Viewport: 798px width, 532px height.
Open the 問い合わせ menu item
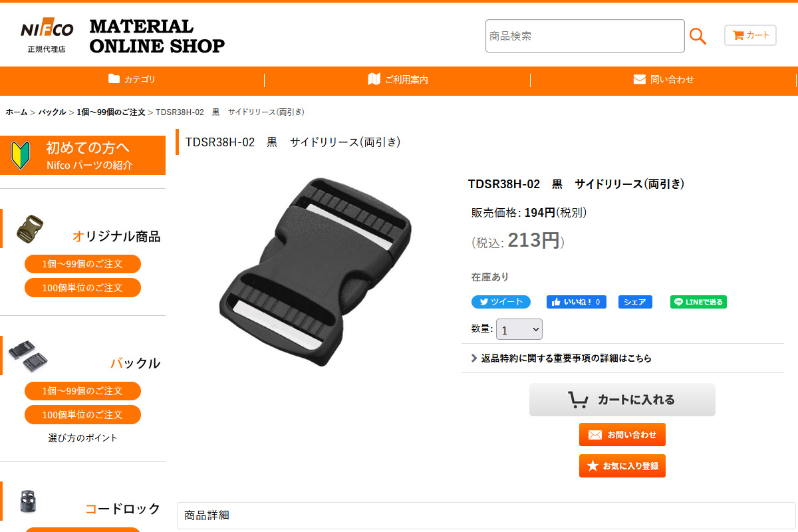pyautogui.click(x=664, y=79)
